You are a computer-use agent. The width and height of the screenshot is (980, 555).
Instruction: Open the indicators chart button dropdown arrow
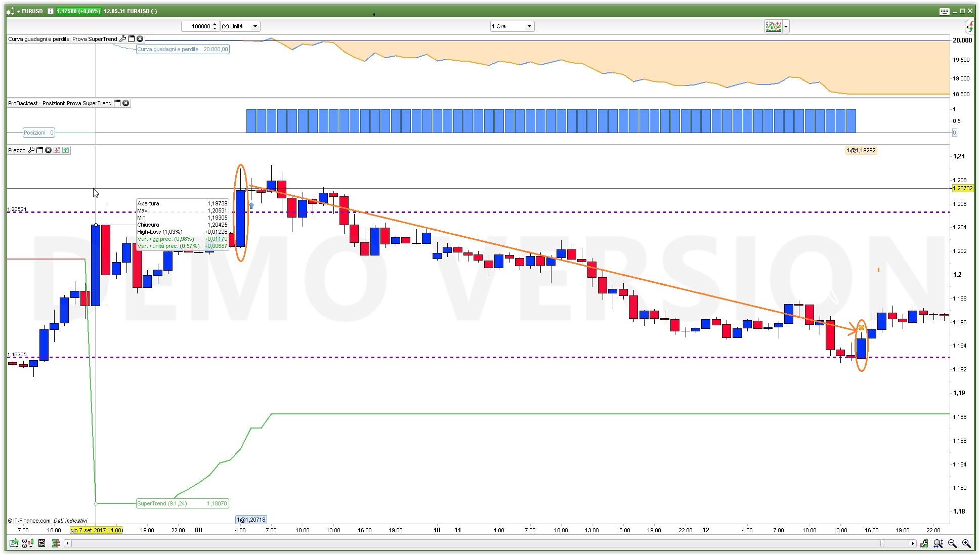(x=786, y=26)
